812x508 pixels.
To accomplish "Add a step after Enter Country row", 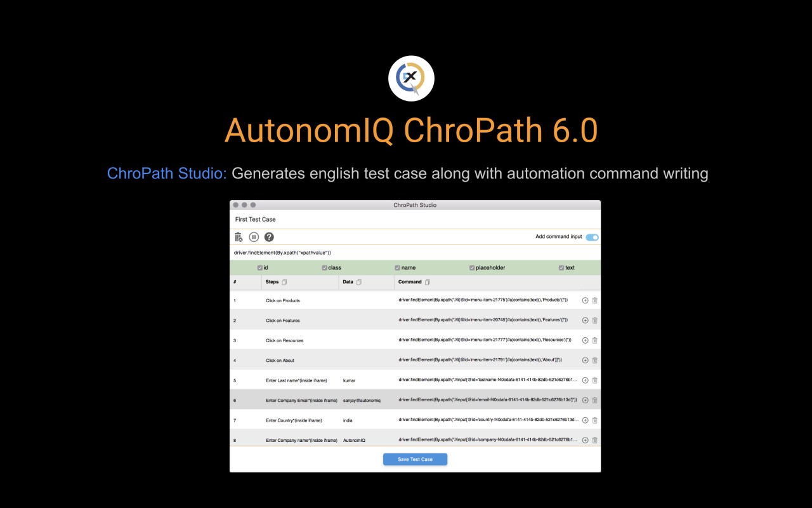I will pos(585,420).
